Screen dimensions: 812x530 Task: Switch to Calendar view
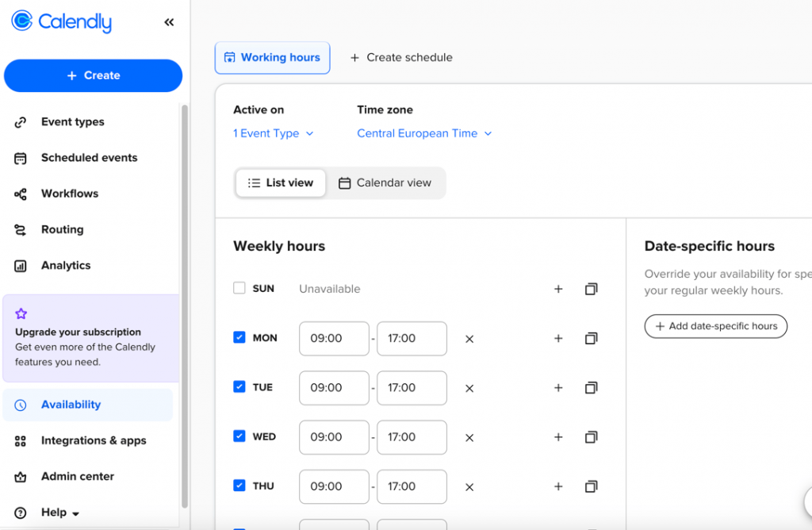click(386, 182)
